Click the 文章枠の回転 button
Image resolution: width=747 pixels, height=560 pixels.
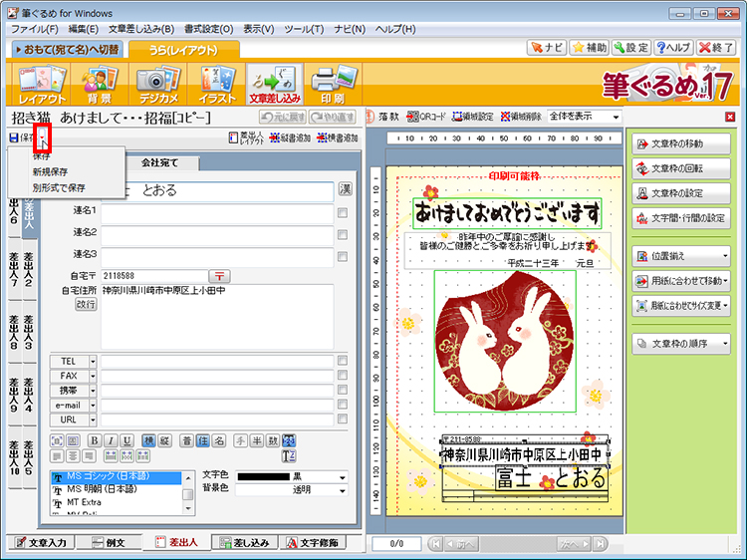pos(681,168)
